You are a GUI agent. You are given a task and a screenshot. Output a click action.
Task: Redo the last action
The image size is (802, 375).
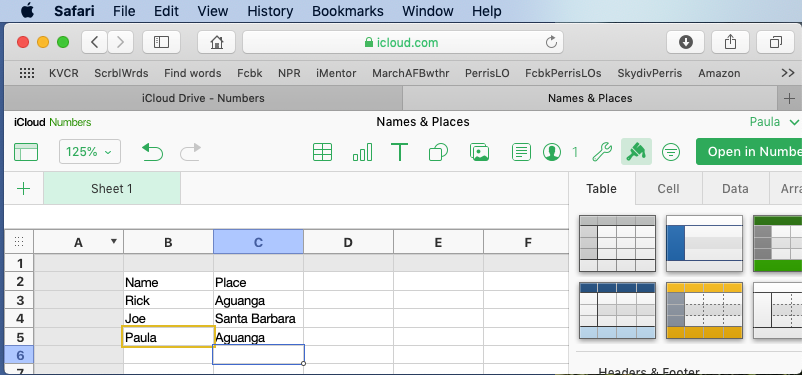(190, 152)
